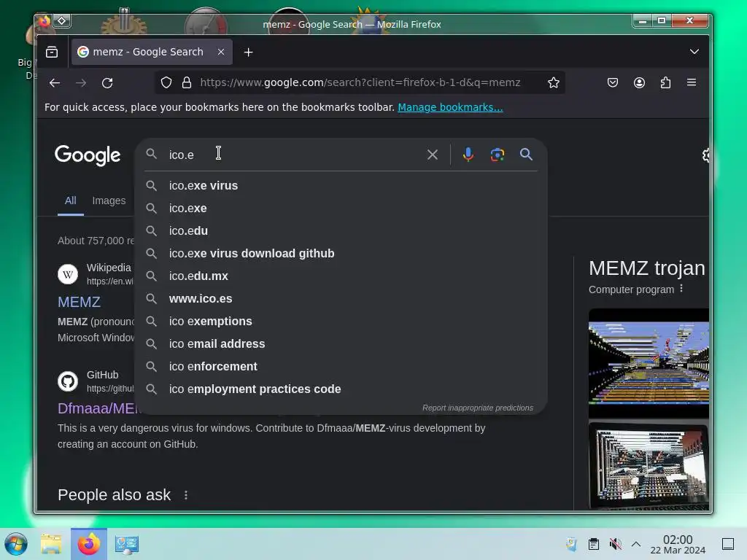Expand hidden system tray icons arrow
This screenshot has width=747, height=560.
pyautogui.click(x=636, y=544)
